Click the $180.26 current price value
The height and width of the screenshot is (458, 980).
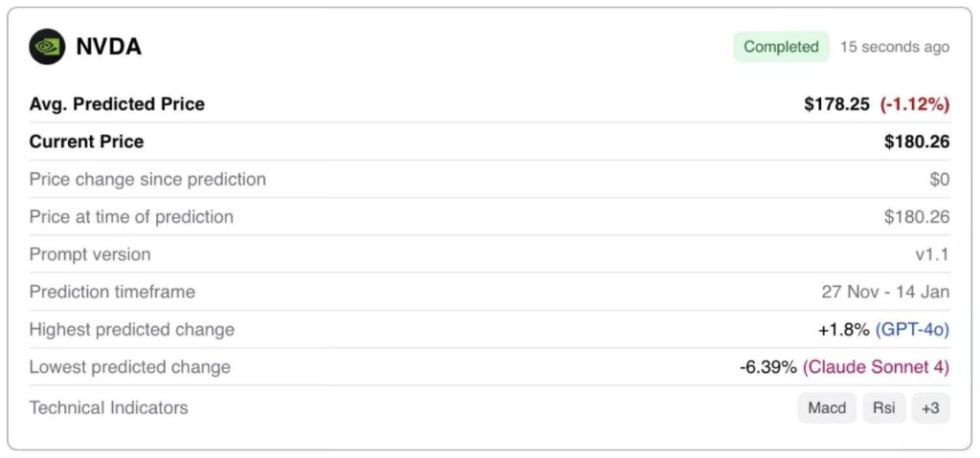(x=917, y=142)
